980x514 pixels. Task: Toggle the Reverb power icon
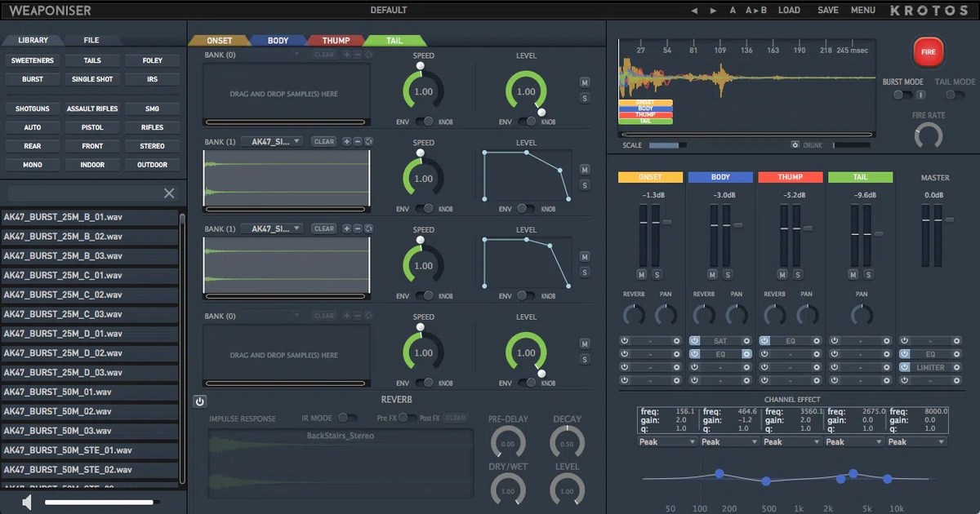(x=198, y=401)
